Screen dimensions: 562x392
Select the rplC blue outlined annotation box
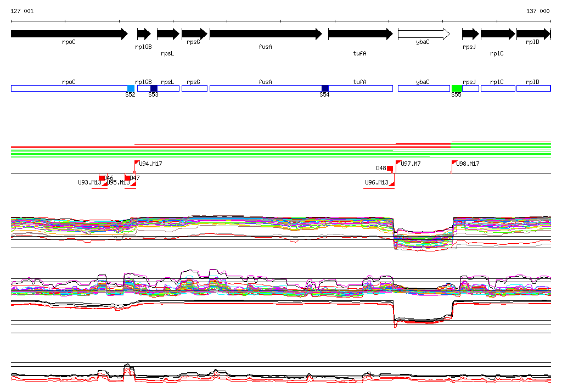tap(498, 88)
